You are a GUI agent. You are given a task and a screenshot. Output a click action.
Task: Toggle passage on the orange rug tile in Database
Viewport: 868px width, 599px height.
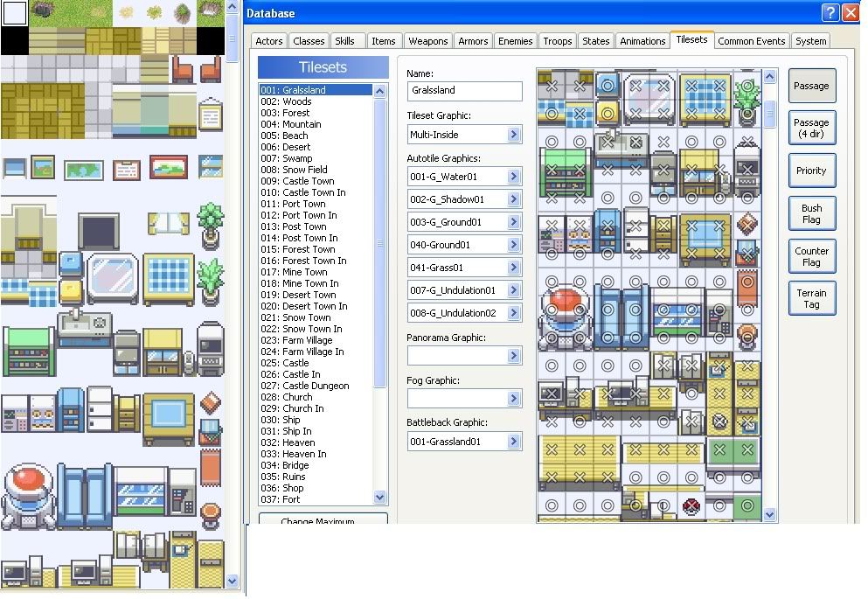747,282
